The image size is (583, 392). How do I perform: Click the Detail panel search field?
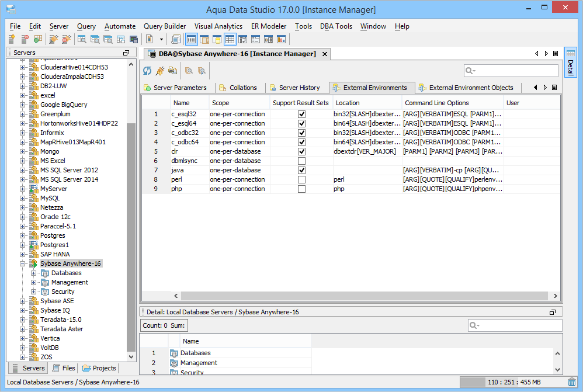click(515, 325)
